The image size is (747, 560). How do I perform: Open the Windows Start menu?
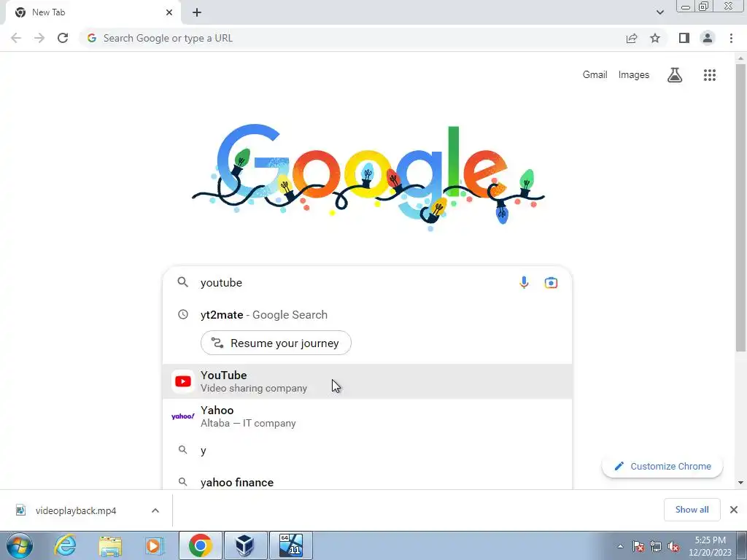pos(19,545)
